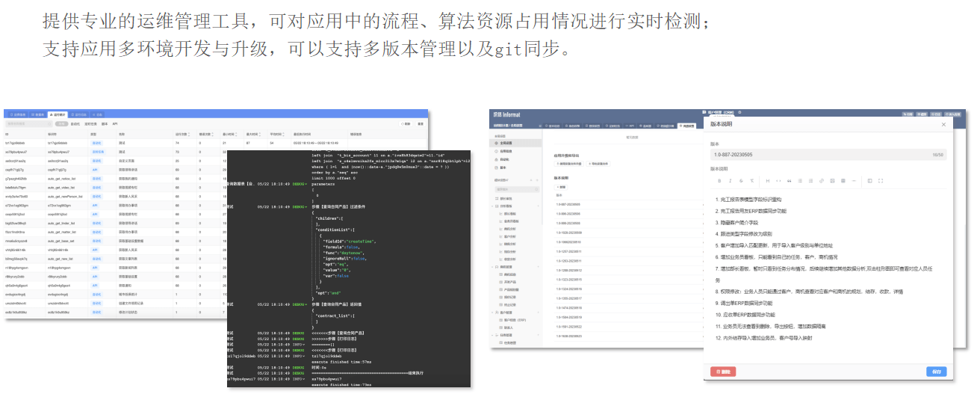This screenshot has height=406, width=980.
Task: Filter statistics by API
Action: point(115,124)
